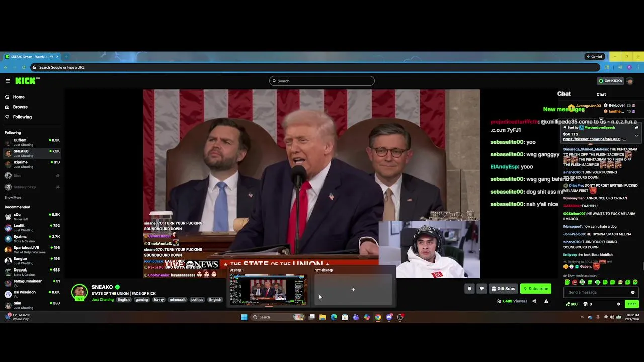644x362 pixels.
Task: Click SNEAKO's streamer avatar
Action: point(79,292)
